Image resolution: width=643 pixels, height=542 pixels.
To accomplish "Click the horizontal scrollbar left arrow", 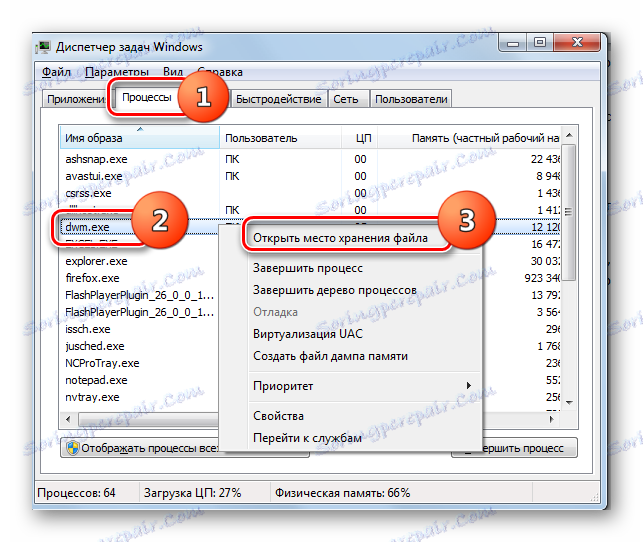I will (68, 419).
